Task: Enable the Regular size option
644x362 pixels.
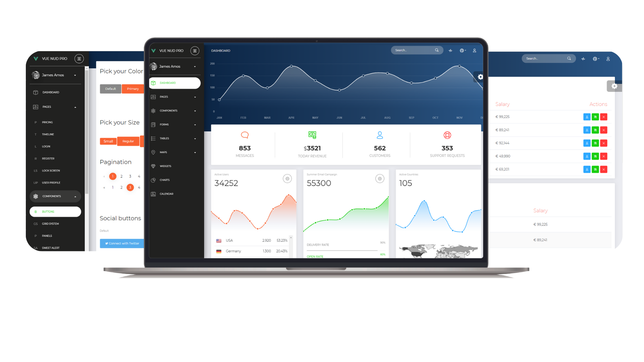Action: [x=128, y=141]
